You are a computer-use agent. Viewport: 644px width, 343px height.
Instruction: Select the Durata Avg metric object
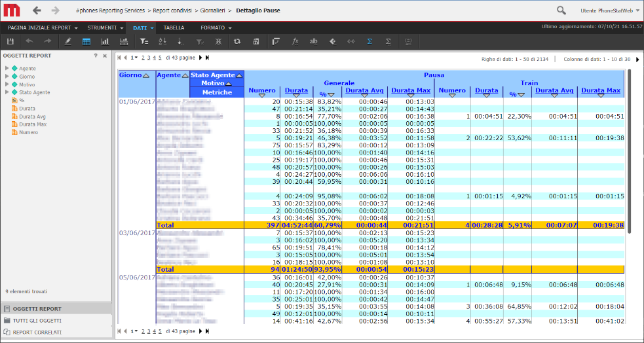pyautogui.click(x=33, y=117)
